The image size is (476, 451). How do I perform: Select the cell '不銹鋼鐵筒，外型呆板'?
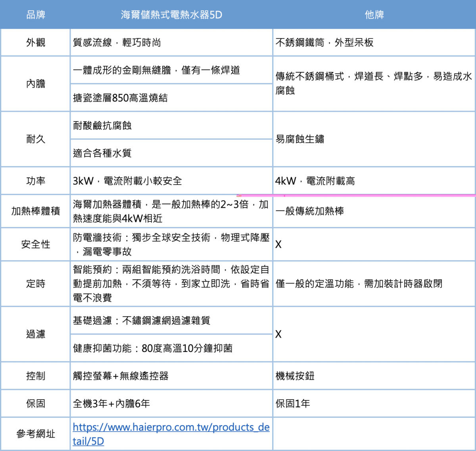point(374,42)
